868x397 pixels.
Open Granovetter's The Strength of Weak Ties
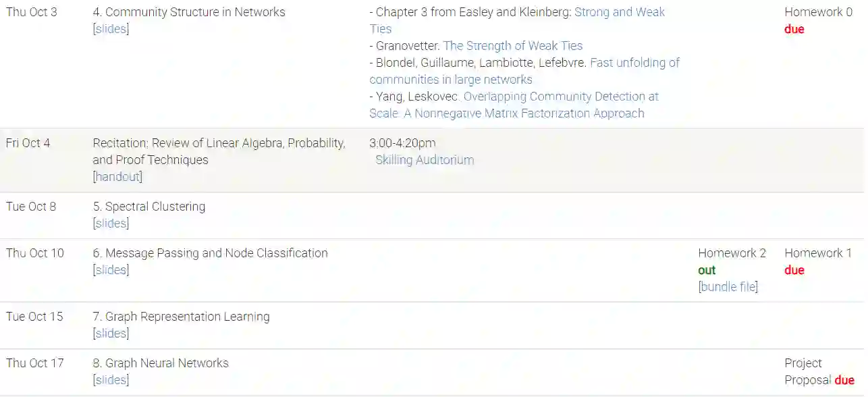pyautogui.click(x=512, y=46)
